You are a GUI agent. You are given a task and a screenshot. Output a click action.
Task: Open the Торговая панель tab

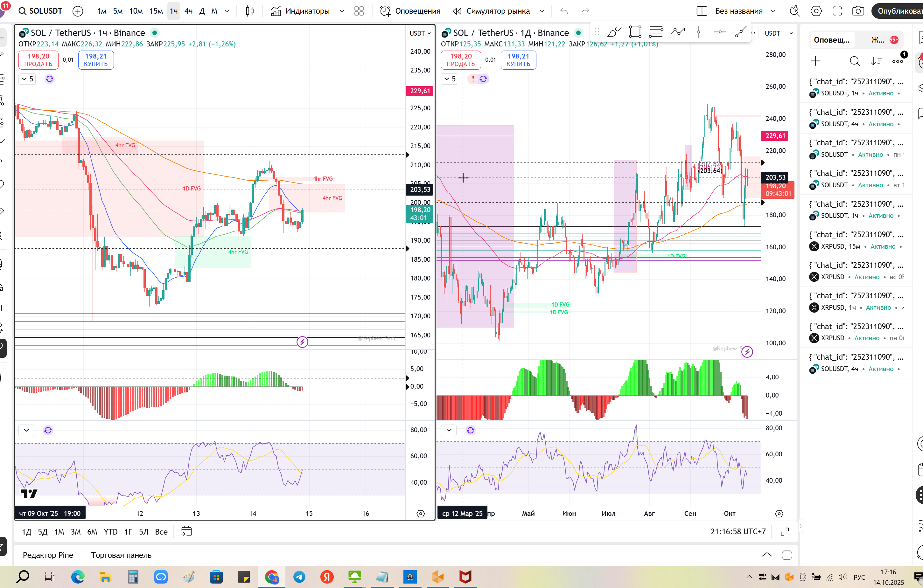pos(121,555)
